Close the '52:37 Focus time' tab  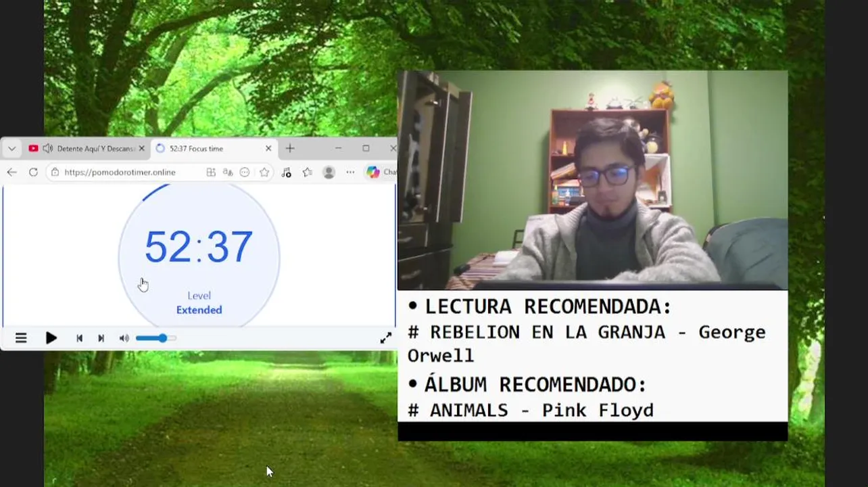click(268, 148)
